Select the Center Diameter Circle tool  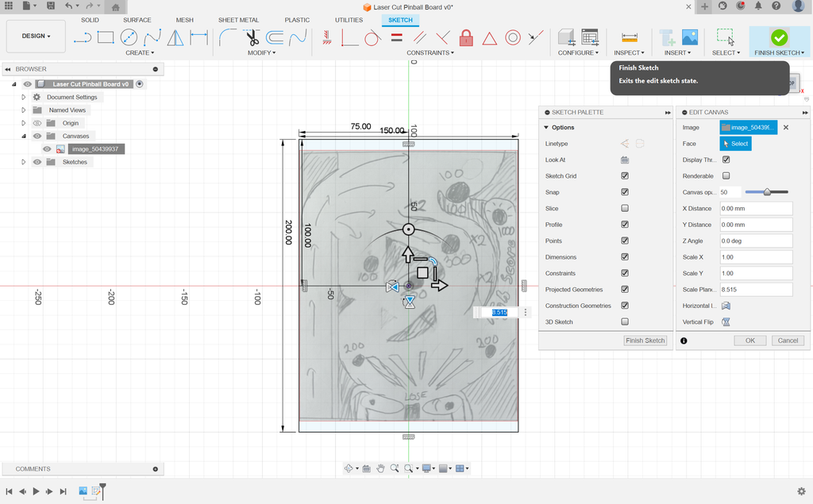129,38
